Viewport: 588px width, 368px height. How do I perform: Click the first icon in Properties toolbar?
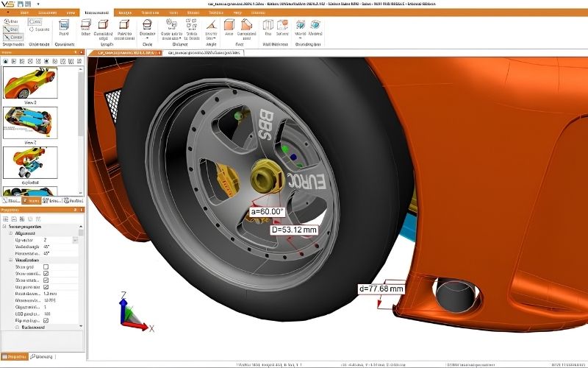[x=6, y=219]
